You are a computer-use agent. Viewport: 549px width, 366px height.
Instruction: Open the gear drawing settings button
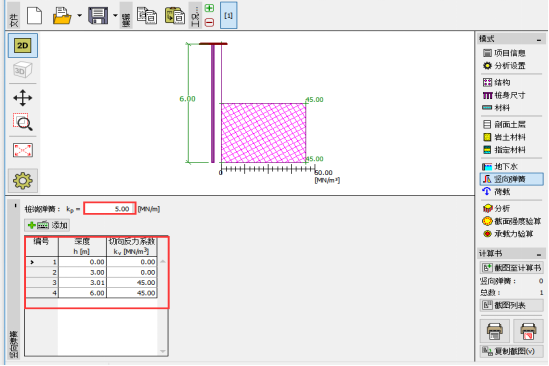coord(23,181)
